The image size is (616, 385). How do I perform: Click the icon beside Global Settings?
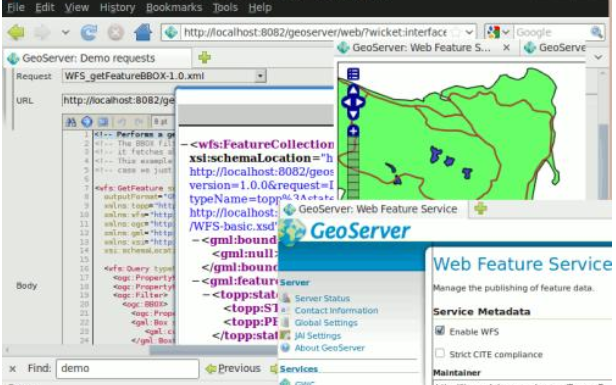286,323
